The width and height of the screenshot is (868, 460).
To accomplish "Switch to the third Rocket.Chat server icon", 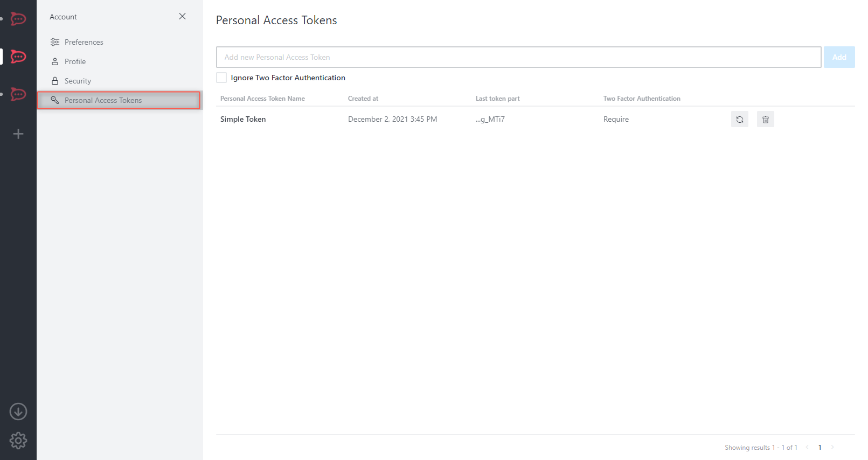I will coord(18,94).
